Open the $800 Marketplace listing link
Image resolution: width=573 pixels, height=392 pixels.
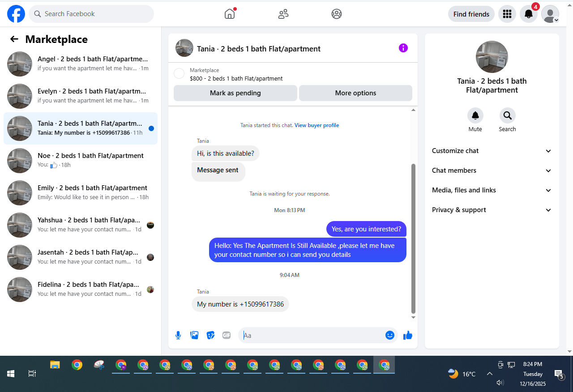coord(236,78)
